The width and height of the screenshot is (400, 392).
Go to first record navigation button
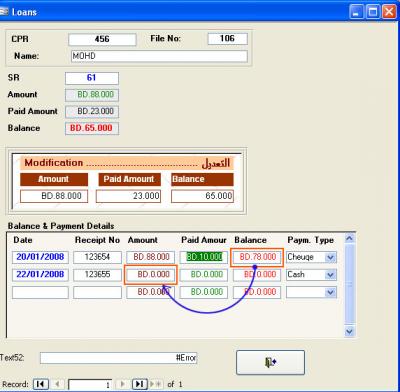point(41,384)
